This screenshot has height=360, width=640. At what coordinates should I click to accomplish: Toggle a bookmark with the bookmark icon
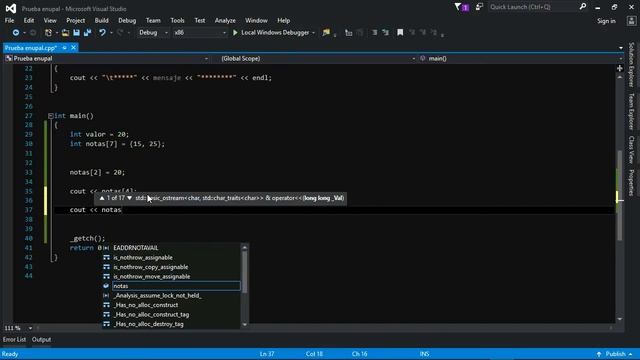pos(400,32)
